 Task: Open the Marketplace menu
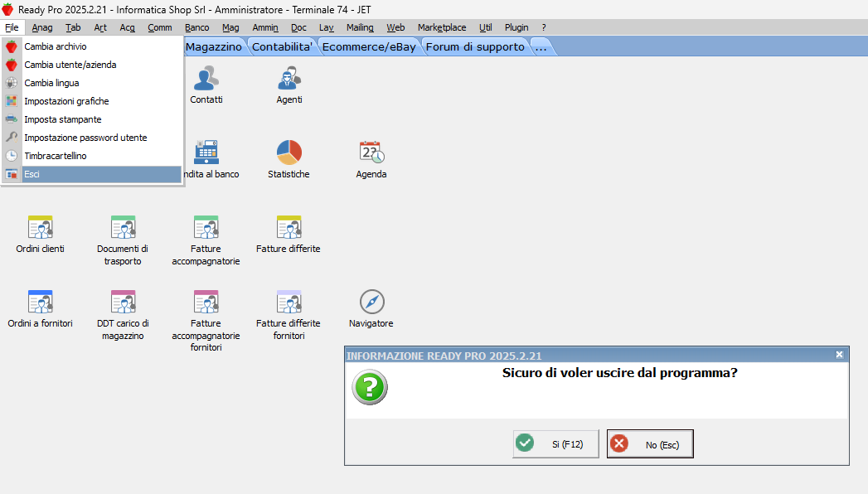pos(443,27)
